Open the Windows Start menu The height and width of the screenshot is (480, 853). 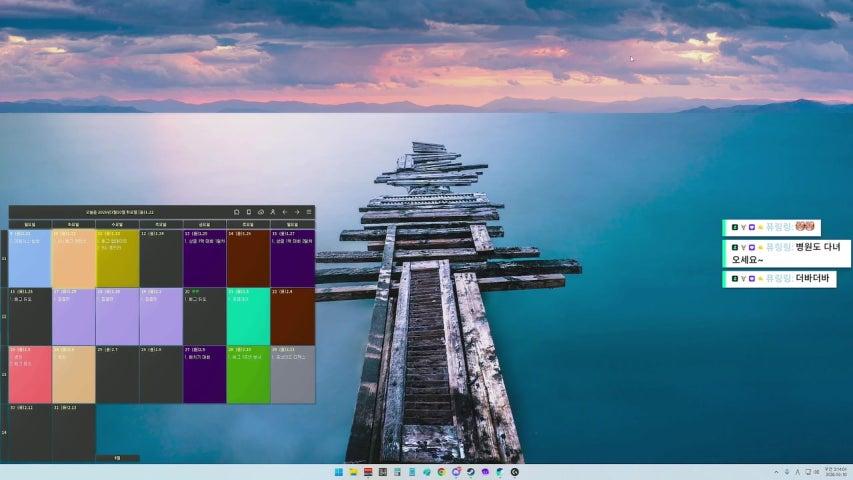[339, 472]
